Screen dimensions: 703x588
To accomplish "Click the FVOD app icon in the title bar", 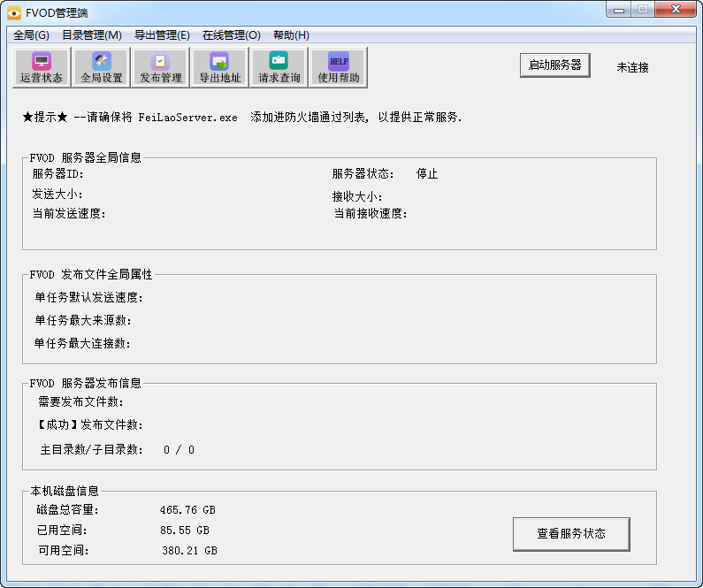I will tap(14, 13).
